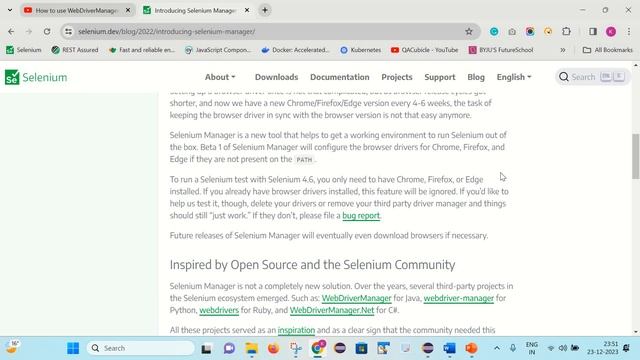Bookmark this page with the star icon
This screenshot has width=640, height=360.
pos(469,31)
